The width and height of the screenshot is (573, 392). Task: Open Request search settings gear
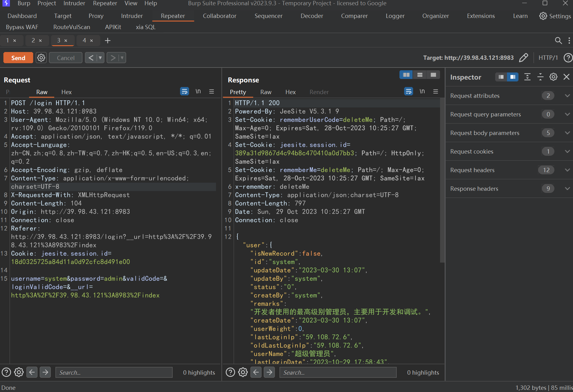pyautogui.click(x=19, y=372)
